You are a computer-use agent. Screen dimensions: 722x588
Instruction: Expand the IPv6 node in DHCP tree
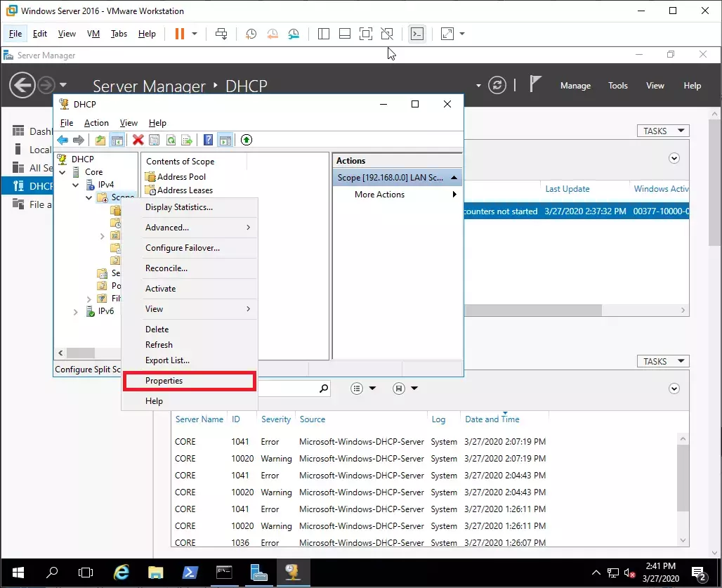click(76, 312)
